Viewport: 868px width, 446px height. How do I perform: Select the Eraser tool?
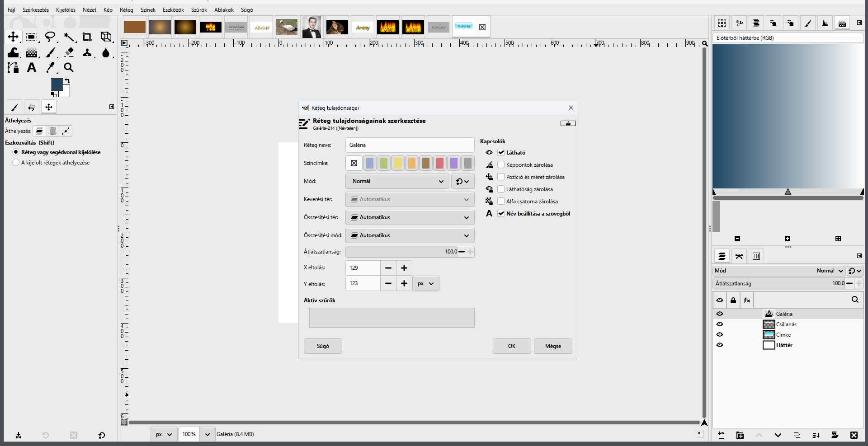pos(69,52)
